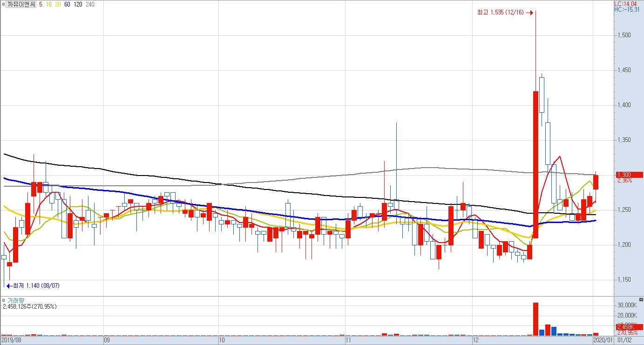The image size is (644, 345).
Task: Click the 1,250 price axis label
Action: [624, 210]
